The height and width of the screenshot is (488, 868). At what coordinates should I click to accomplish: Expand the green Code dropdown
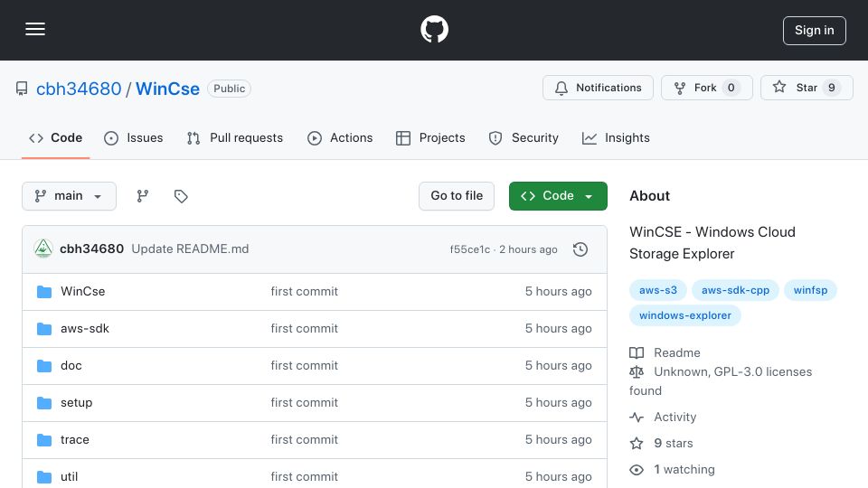tap(558, 196)
